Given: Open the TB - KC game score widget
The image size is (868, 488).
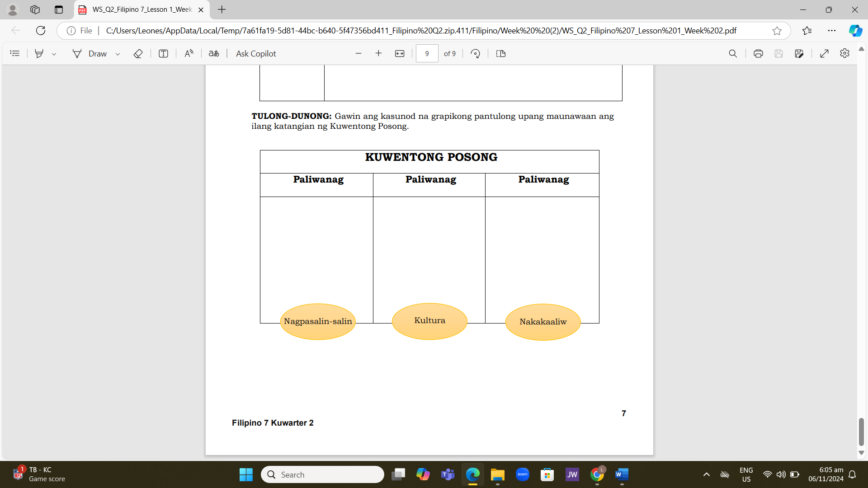Looking at the screenshot, I should pos(39,474).
